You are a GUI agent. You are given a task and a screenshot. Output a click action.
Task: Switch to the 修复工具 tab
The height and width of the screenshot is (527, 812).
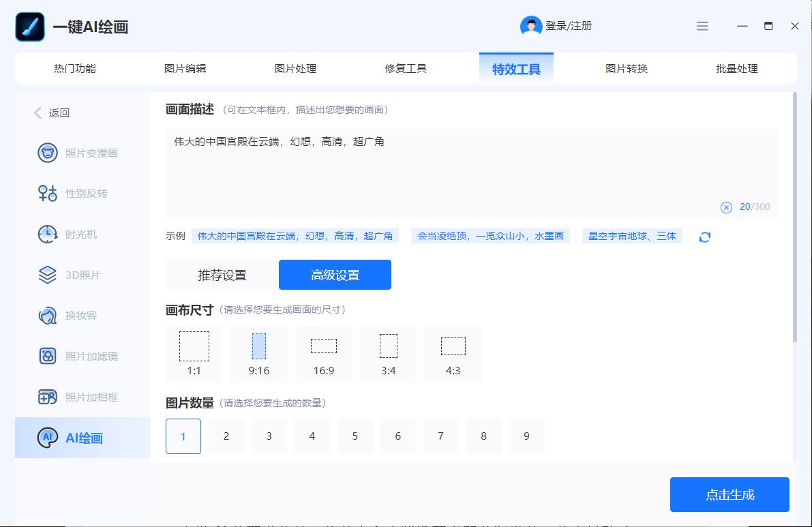406,68
